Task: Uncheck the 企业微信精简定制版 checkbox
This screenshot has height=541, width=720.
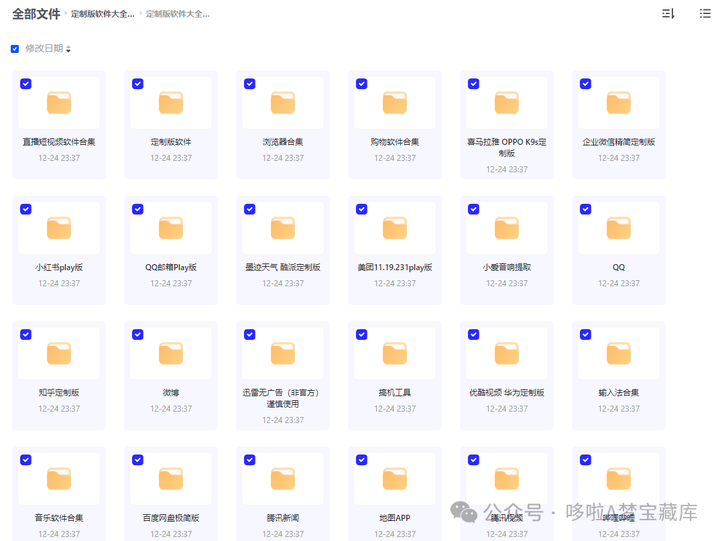Action: 585,84
